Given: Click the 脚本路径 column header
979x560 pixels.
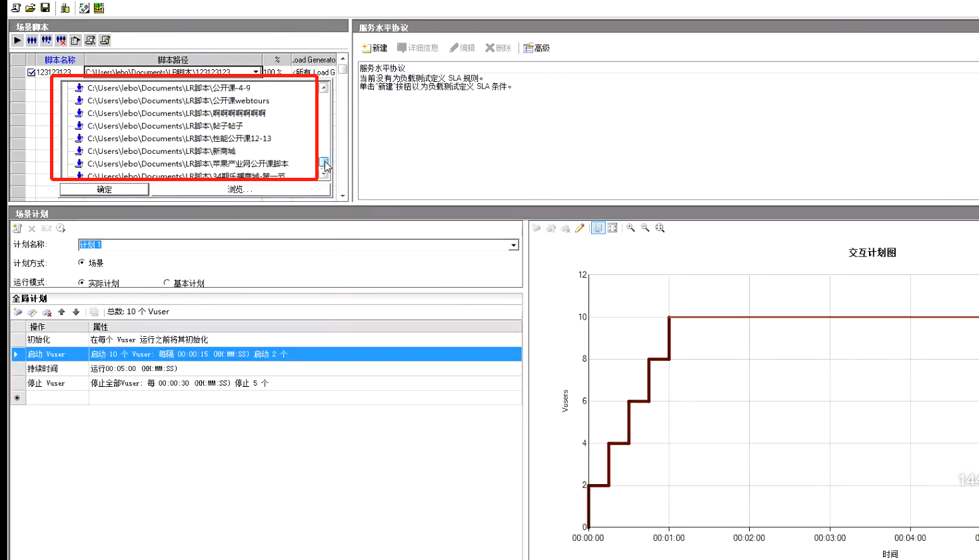Looking at the screenshot, I should 173,60.
